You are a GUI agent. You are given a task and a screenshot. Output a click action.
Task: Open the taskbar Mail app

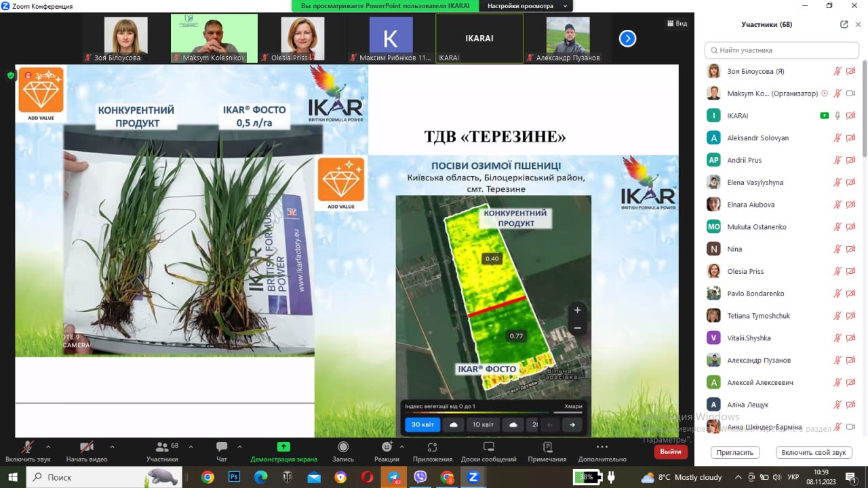click(314, 477)
